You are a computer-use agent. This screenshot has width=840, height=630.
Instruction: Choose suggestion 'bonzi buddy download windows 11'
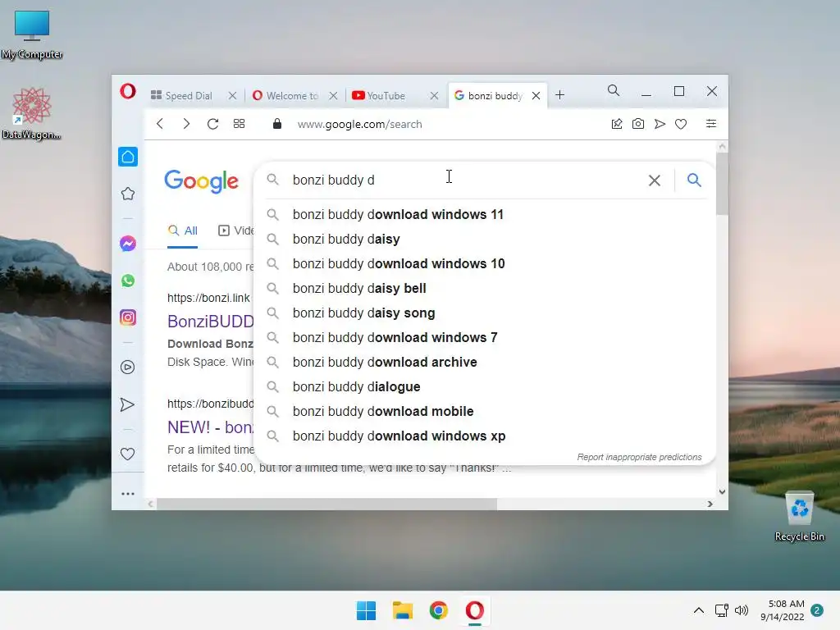pyautogui.click(x=485, y=215)
